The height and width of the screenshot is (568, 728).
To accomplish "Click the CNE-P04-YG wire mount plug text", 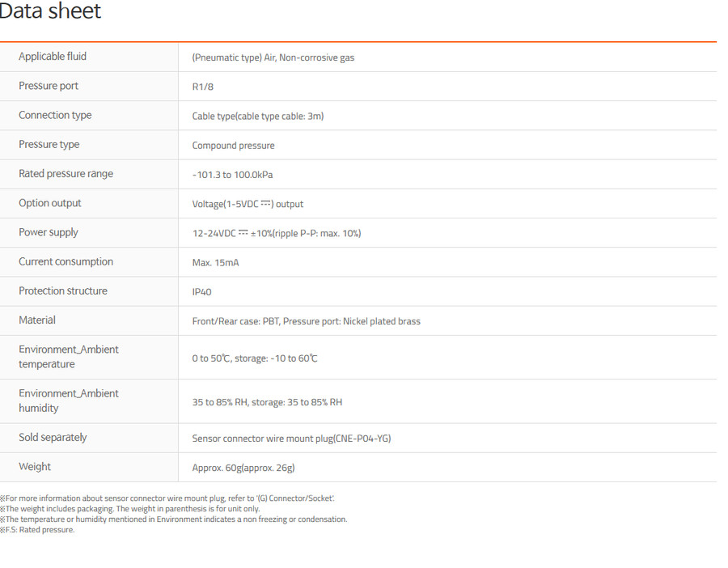I will pyautogui.click(x=362, y=439).
